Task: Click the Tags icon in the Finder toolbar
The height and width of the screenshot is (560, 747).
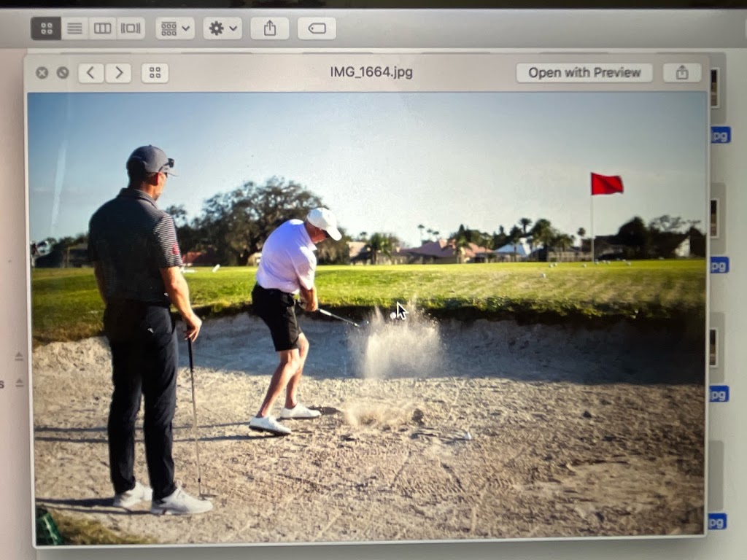Action: [317, 28]
